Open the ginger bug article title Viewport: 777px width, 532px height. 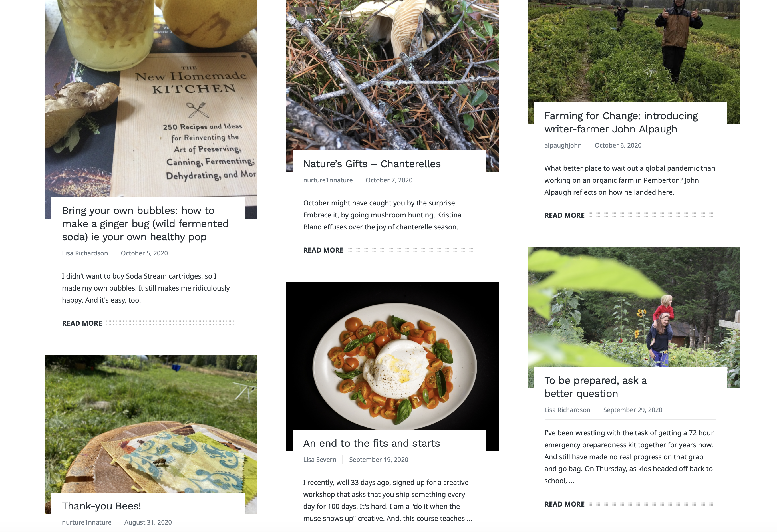coord(145,224)
